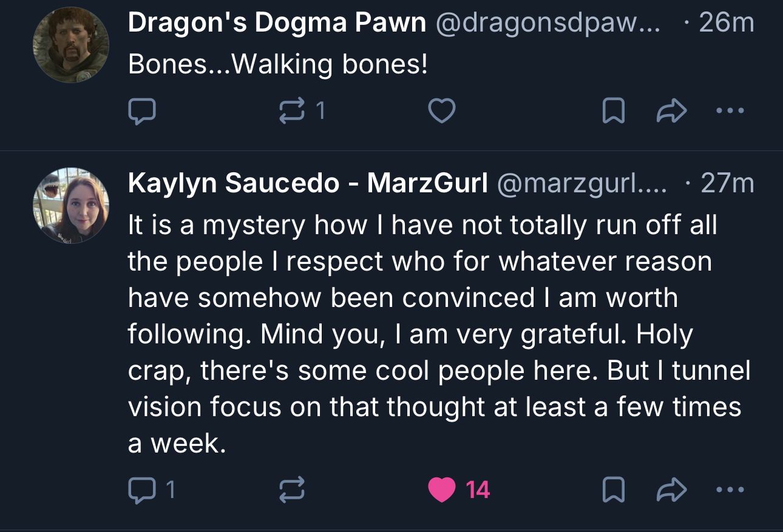Visit the @marzgurl handle
Image resolution: width=783 pixels, height=532 pixels.
tap(581, 183)
